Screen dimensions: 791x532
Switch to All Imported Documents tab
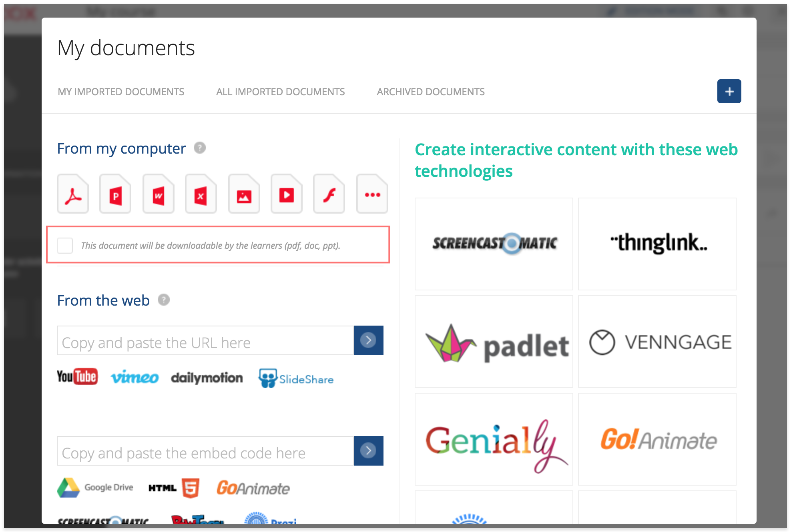pos(280,92)
